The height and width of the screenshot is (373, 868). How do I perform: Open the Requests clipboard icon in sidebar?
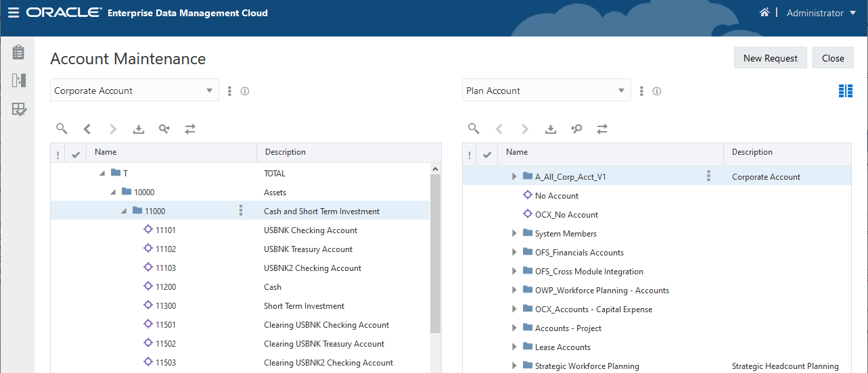click(x=18, y=52)
